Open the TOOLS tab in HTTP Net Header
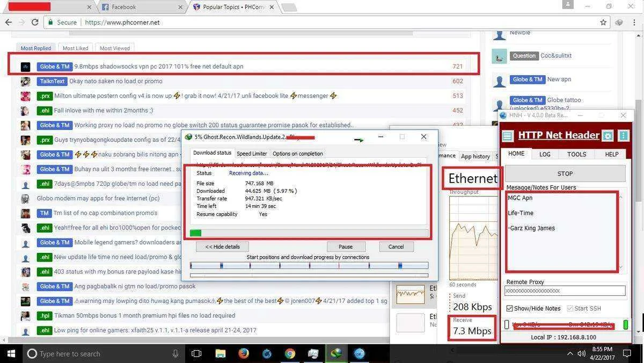The image size is (644, 363). [x=576, y=154]
